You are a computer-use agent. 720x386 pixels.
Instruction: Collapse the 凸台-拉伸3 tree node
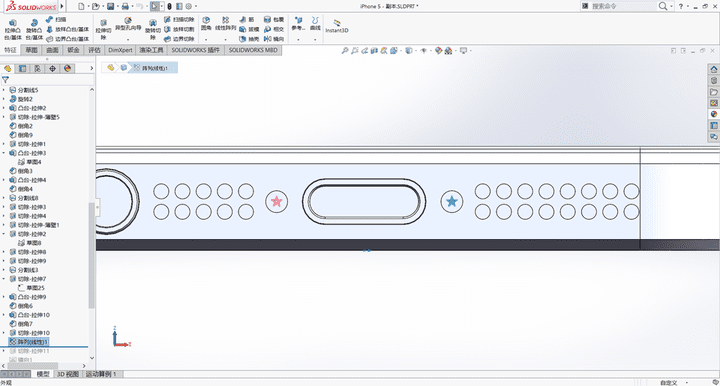click(4, 153)
